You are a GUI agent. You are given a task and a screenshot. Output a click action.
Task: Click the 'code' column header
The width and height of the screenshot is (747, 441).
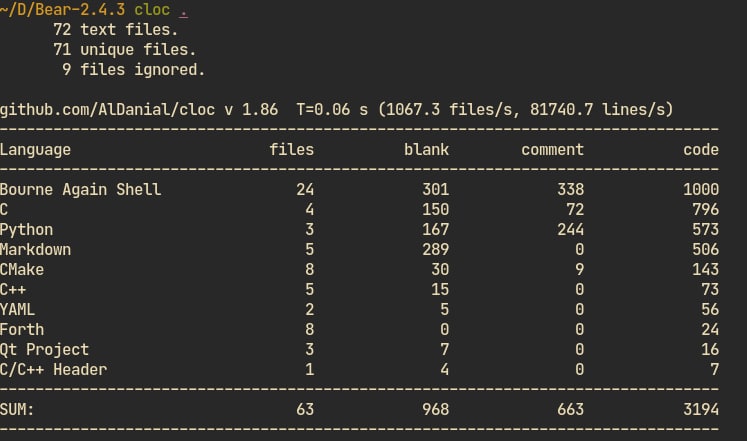701,150
